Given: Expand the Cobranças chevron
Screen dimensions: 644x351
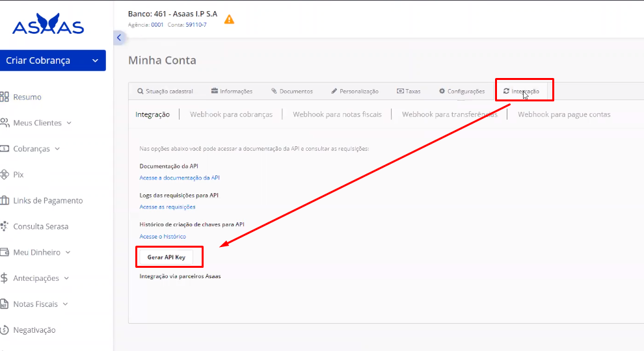Looking at the screenshot, I should point(57,149).
